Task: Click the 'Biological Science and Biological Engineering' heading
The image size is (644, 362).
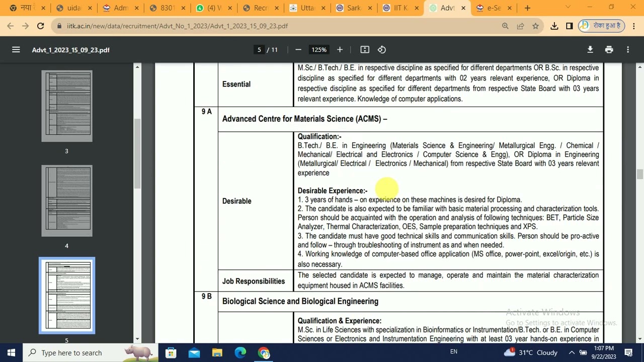Action: (300, 302)
